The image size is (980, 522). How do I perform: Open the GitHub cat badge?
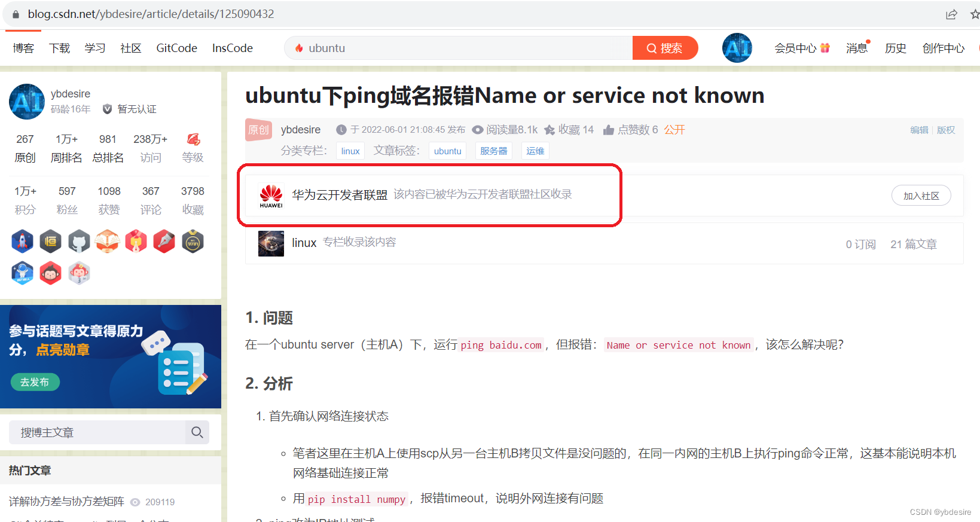click(x=79, y=242)
